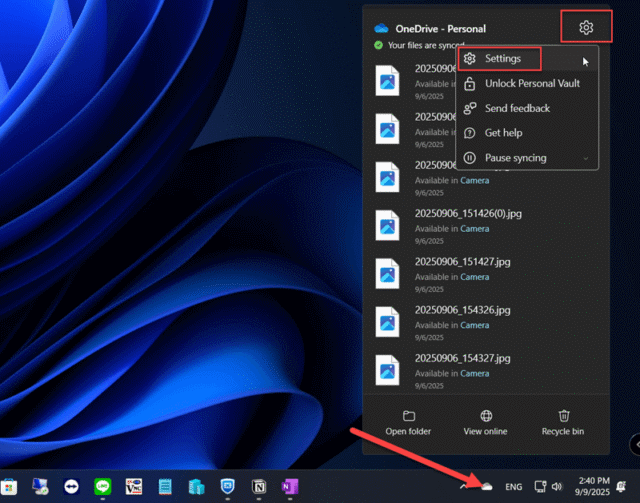Image resolution: width=640 pixels, height=503 pixels.
Task: Open the clock showing 2:40 PM
Action: click(x=593, y=486)
